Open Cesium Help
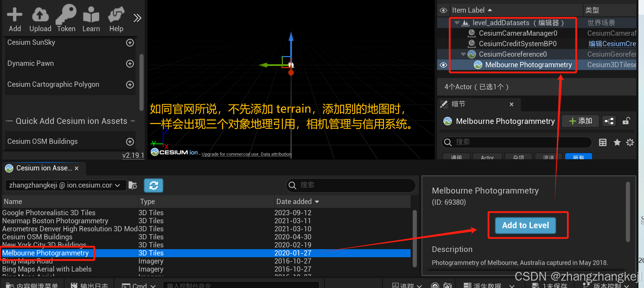 (116, 19)
